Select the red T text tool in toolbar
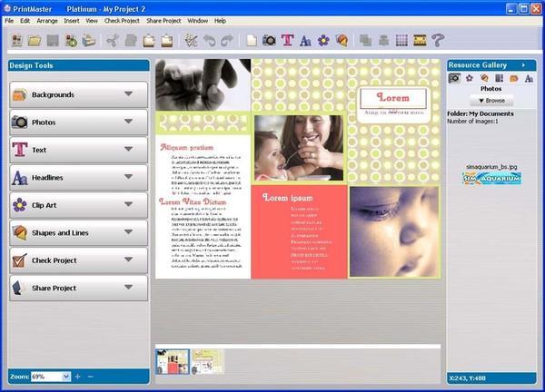 click(x=287, y=40)
